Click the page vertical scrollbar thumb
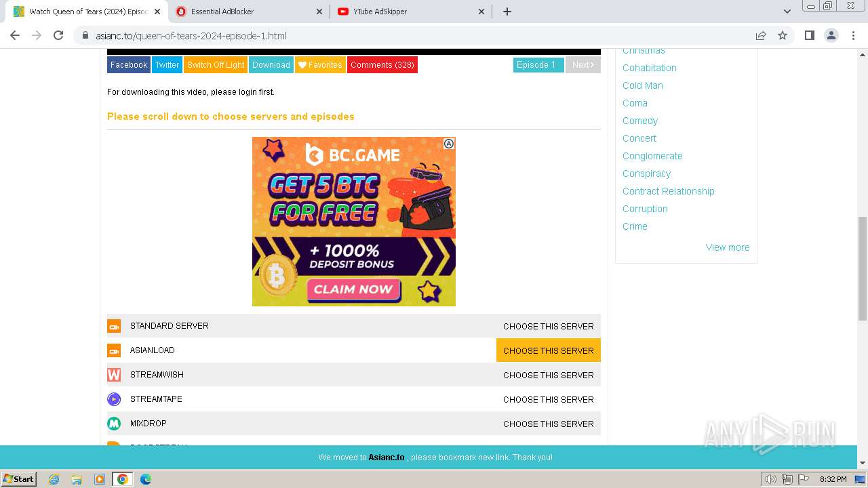 pos(863,268)
